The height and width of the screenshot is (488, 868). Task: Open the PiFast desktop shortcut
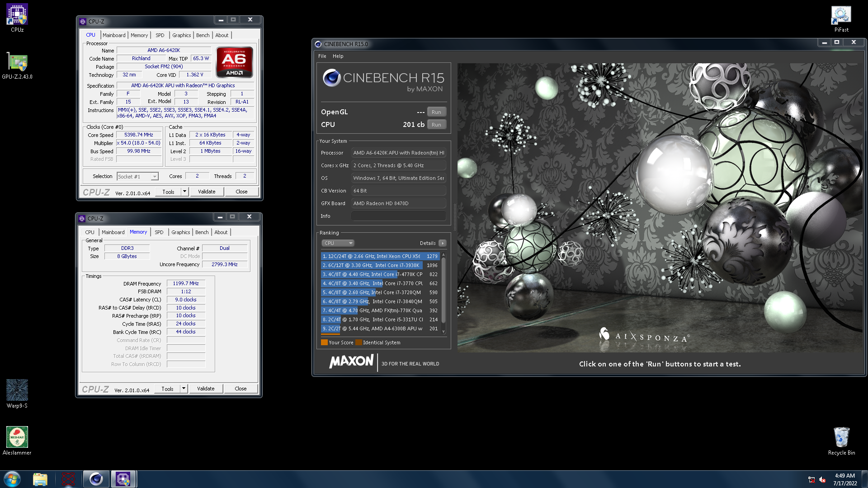[x=841, y=18]
